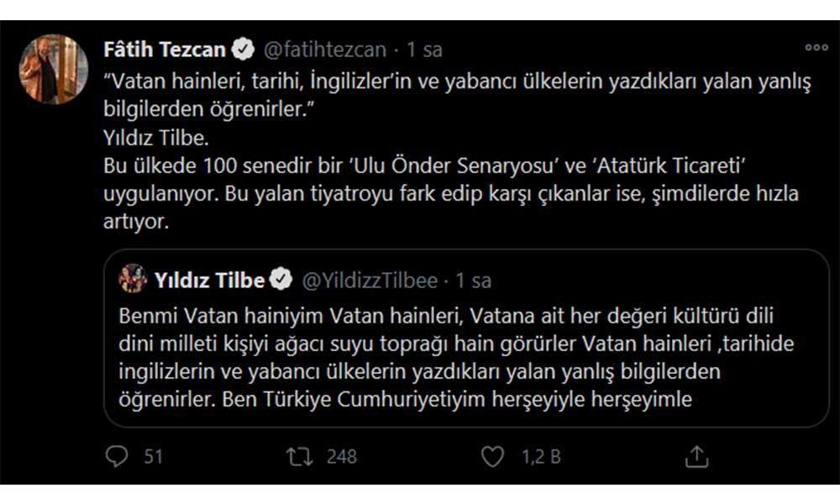
Task: Click the 1,2 B likes count
Action: (x=541, y=456)
